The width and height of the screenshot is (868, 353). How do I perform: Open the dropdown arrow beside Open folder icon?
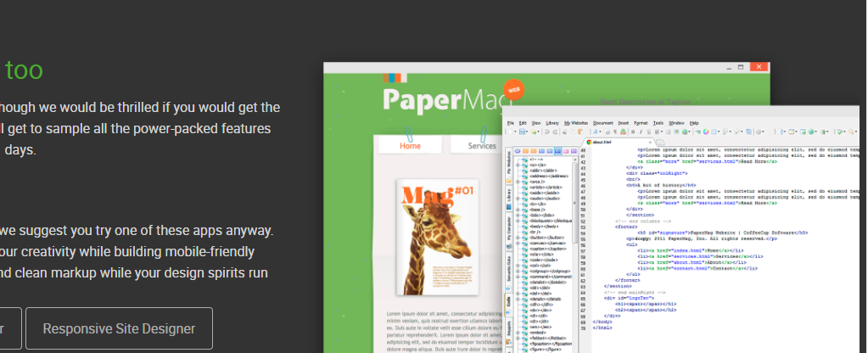539,132
